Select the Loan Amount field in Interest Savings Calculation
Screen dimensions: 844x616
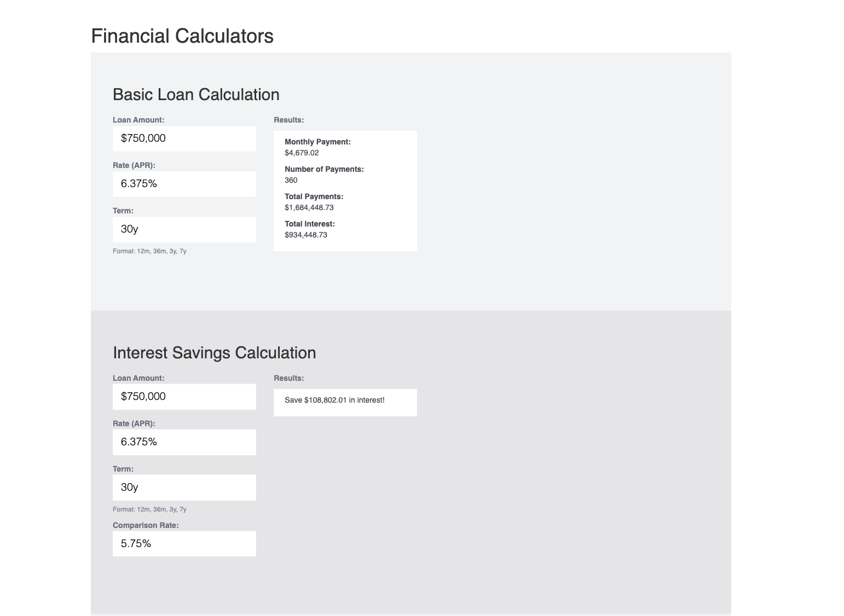184,397
